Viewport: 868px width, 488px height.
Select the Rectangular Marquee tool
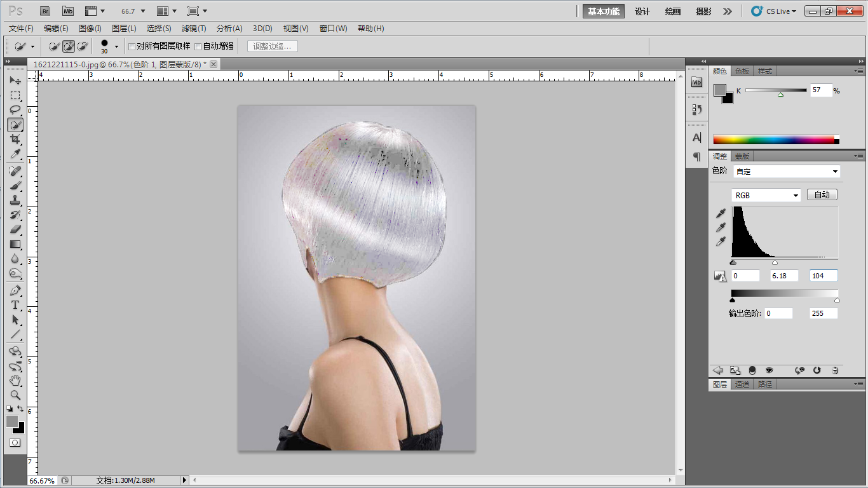(x=15, y=95)
